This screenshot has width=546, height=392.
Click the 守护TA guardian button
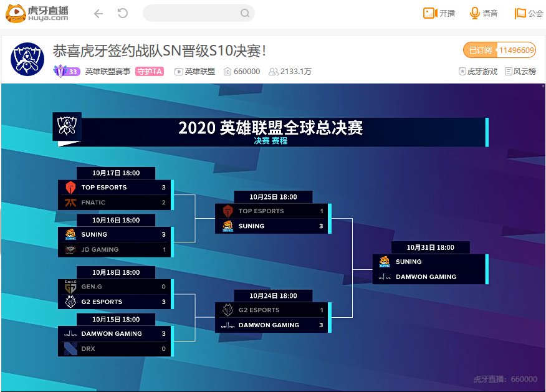point(150,72)
